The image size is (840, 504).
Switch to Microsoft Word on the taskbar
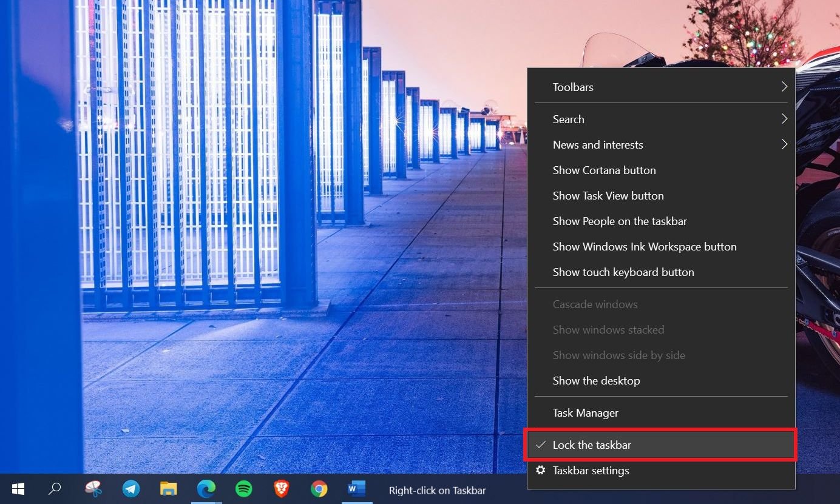[356, 489]
